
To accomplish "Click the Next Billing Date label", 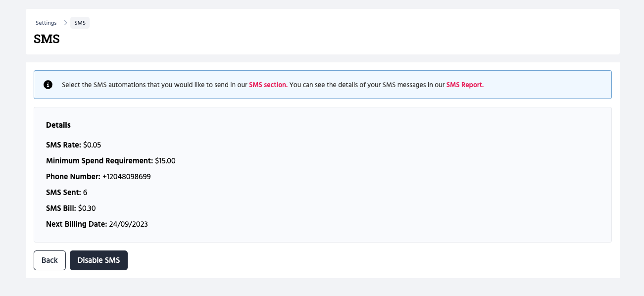I will point(76,224).
